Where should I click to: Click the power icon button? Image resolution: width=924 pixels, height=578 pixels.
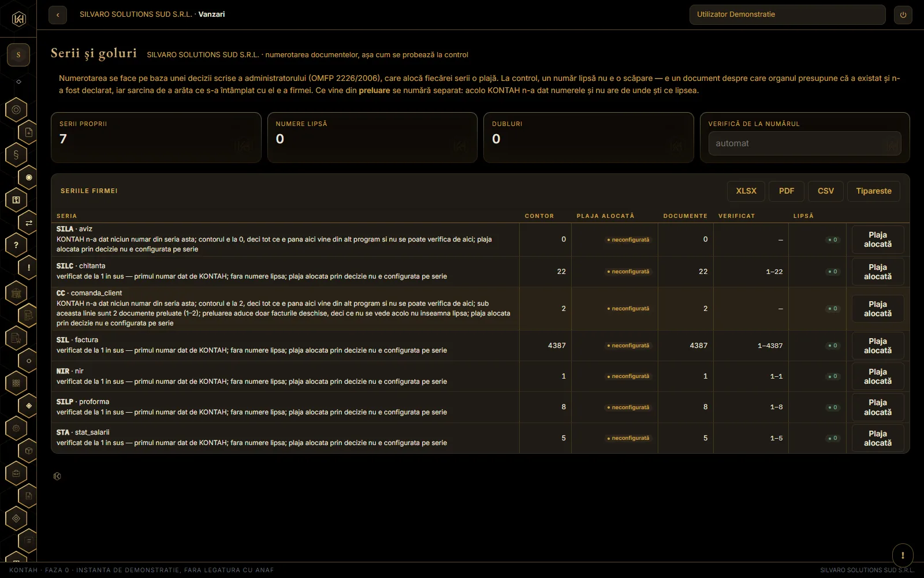(903, 15)
